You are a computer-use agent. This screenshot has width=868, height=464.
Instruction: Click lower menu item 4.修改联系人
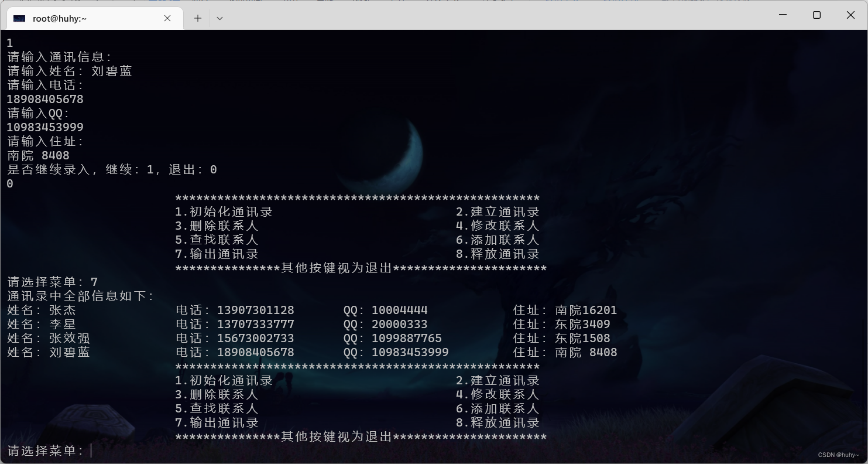point(498,394)
